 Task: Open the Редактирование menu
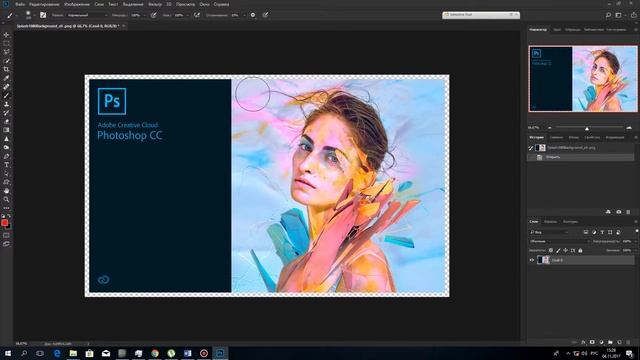pyautogui.click(x=44, y=4)
